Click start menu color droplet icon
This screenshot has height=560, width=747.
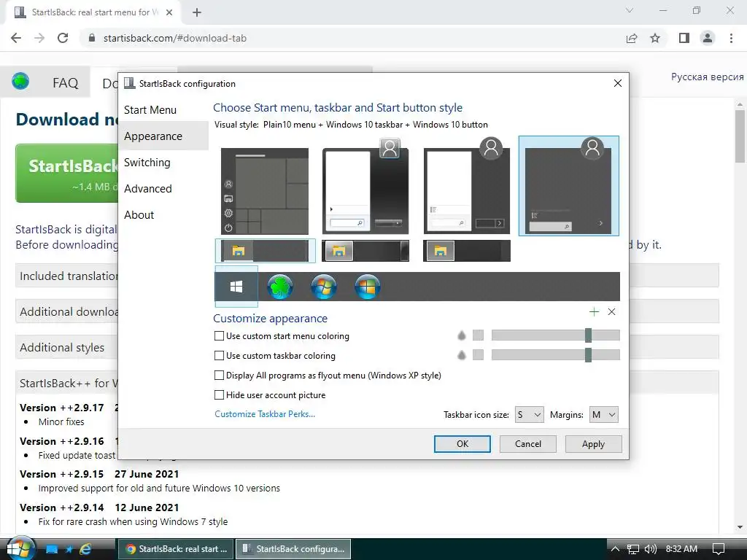461,335
